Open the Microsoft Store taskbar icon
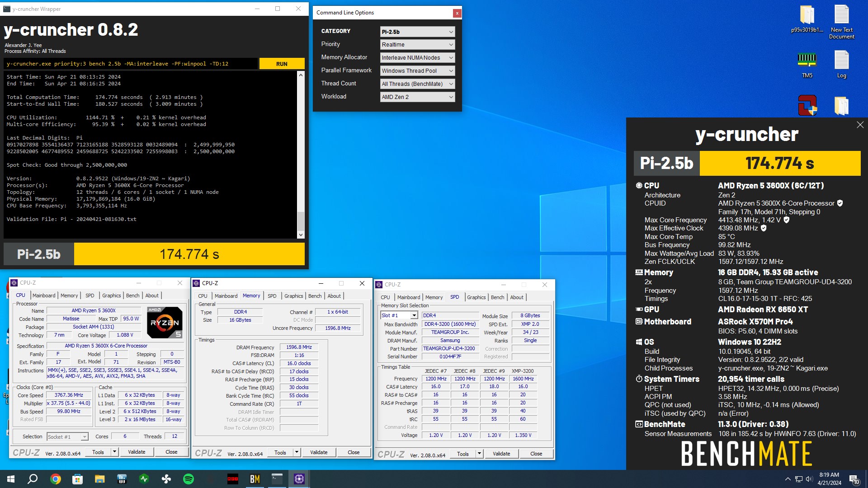Image resolution: width=868 pixels, height=488 pixels. pyautogui.click(x=77, y=479)
